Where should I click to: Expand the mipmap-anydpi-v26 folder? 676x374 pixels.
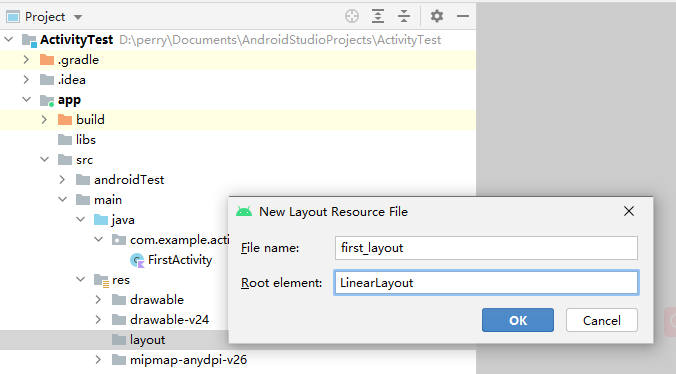tap(98, 359)
